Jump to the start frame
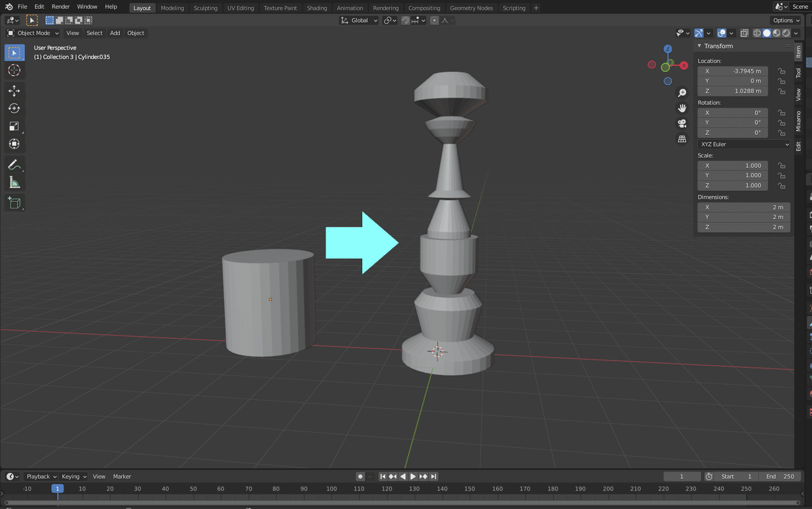Screen dimensions: 812x509 (x=383, y=477)
